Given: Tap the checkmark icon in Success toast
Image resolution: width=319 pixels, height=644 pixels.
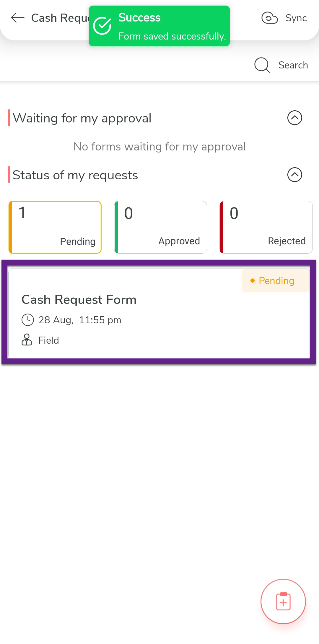Looking at the screenshot, I should click(x=102, y=26).
